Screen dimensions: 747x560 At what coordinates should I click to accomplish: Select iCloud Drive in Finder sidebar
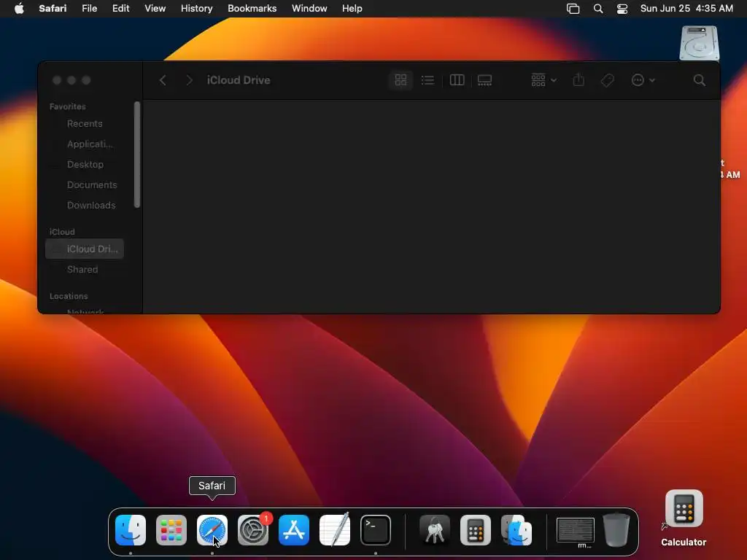[85, 249]
